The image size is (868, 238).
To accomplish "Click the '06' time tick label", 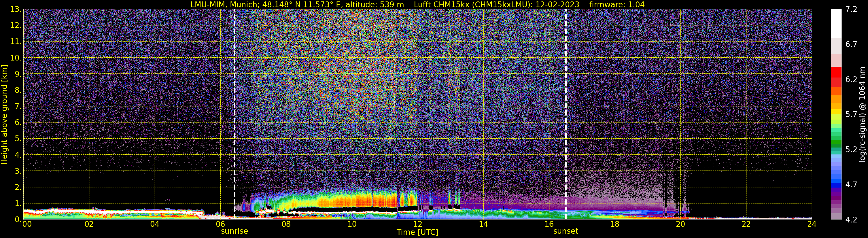I will tap(220, 224).
